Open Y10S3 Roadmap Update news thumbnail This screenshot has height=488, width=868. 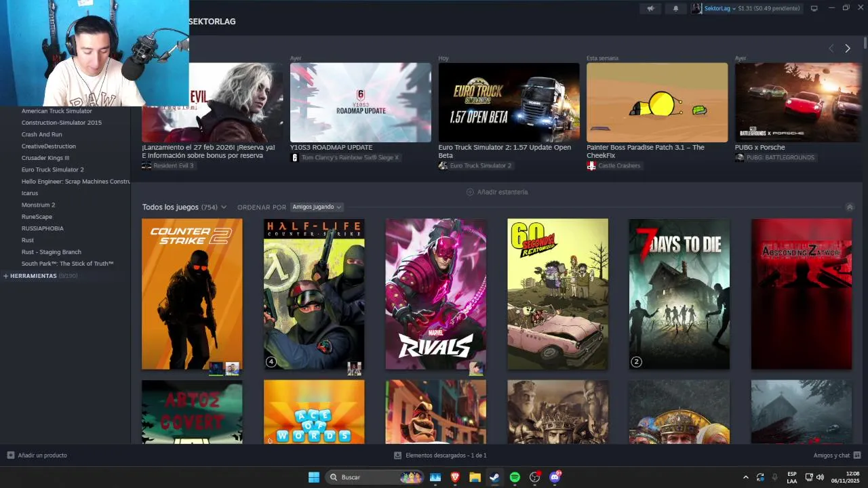tap(361, 102)
